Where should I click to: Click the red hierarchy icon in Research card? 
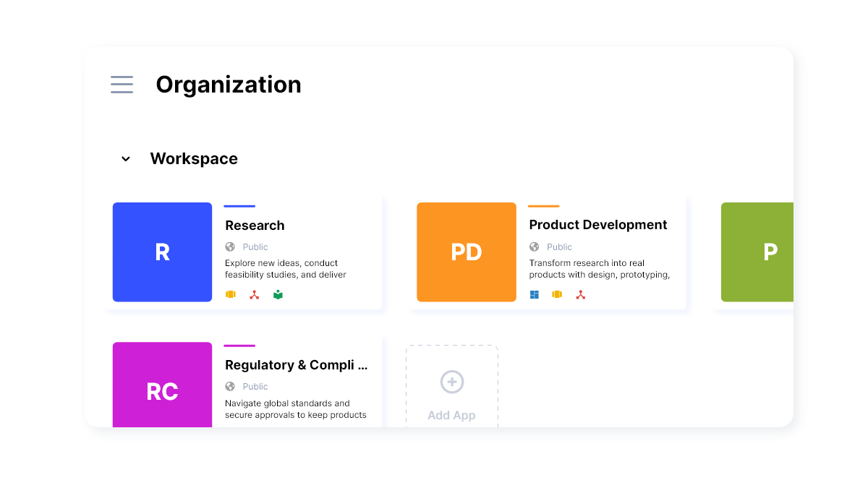tap(254, 295)
